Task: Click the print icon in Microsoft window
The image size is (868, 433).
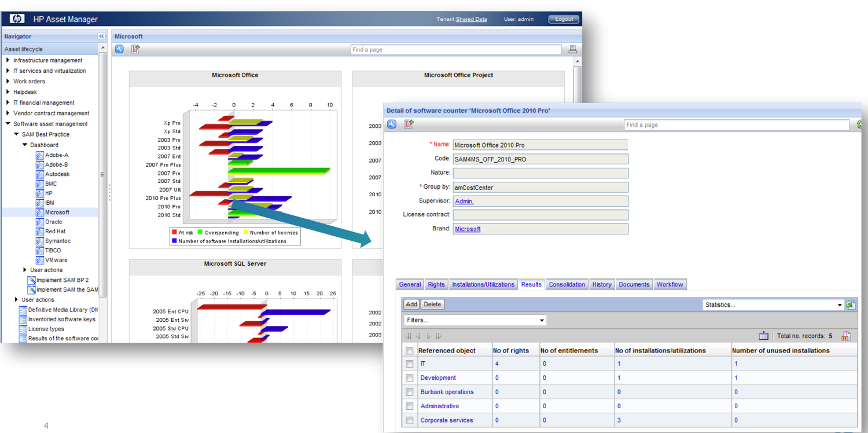Action: (572, 49)
